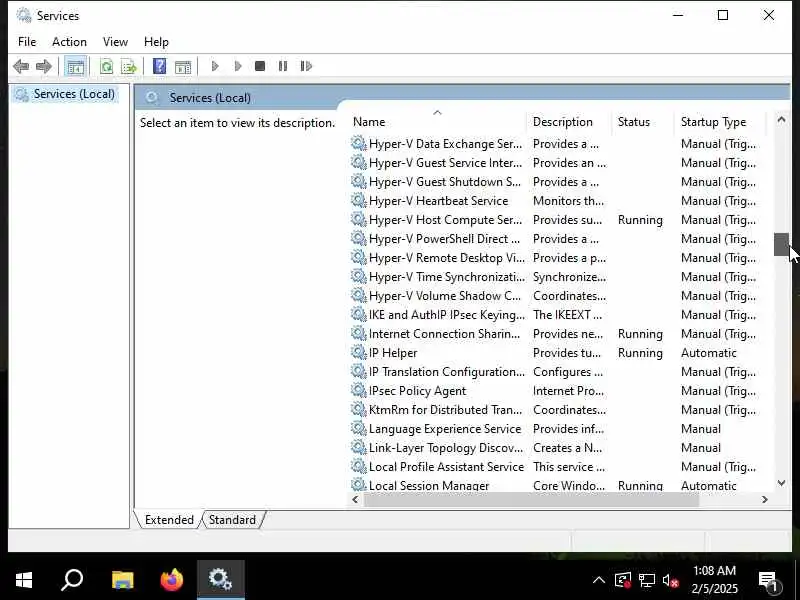
Task: Select Link-Layer Topology Discovery row
Action: click(x=558, y=448)
